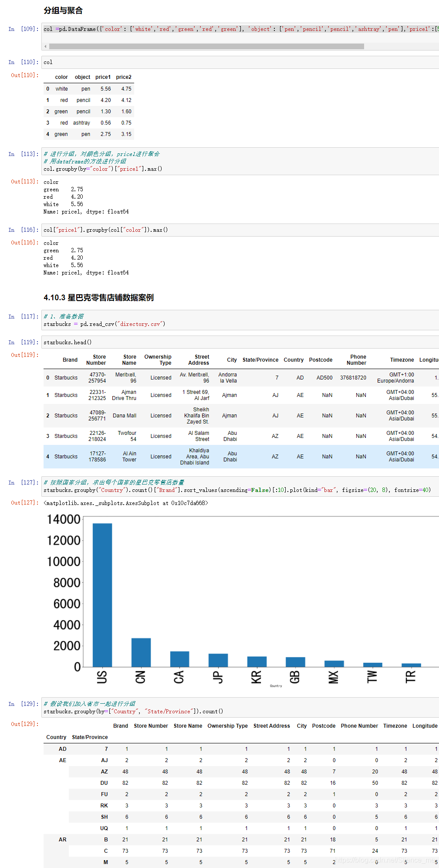Click the code input of cell In [110]
This screenshot has height=868, width=439.
coord(240,62)
